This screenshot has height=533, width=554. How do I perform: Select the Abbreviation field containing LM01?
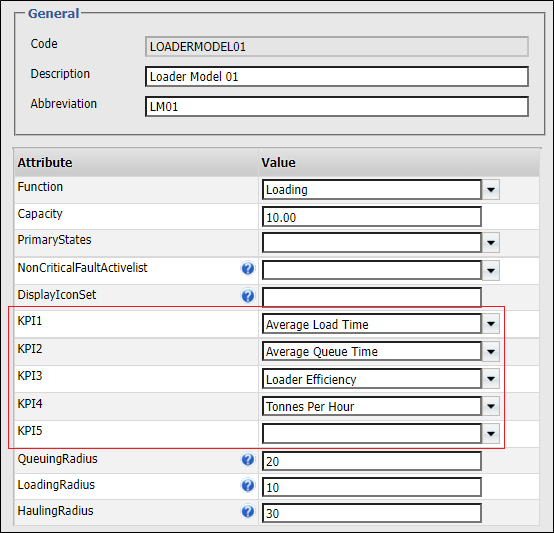click(x=337, y=106)
